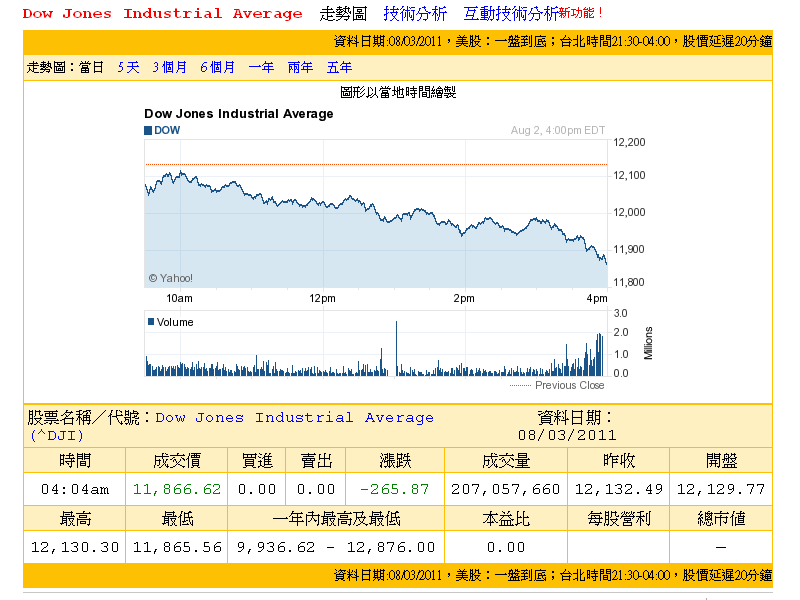Click the 最高 value 12,130.30
This screenshot has height=600, width=800.
click(x=74, y=547)
